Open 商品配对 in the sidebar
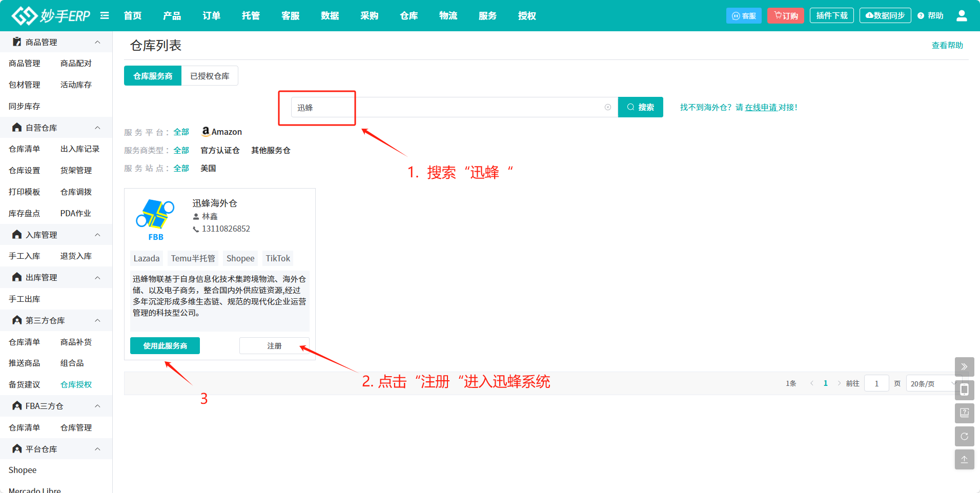The width and height of the screenshot is (980, 493). point(76,63)
